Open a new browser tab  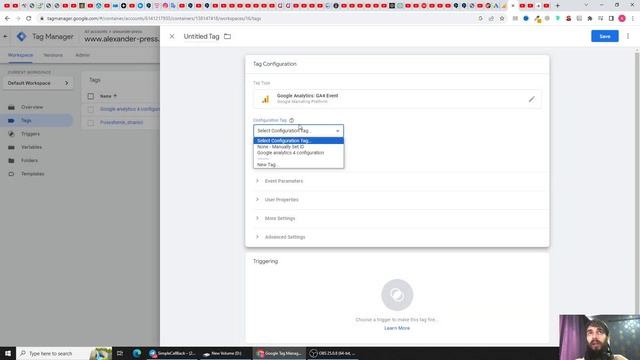click(557, 6)
